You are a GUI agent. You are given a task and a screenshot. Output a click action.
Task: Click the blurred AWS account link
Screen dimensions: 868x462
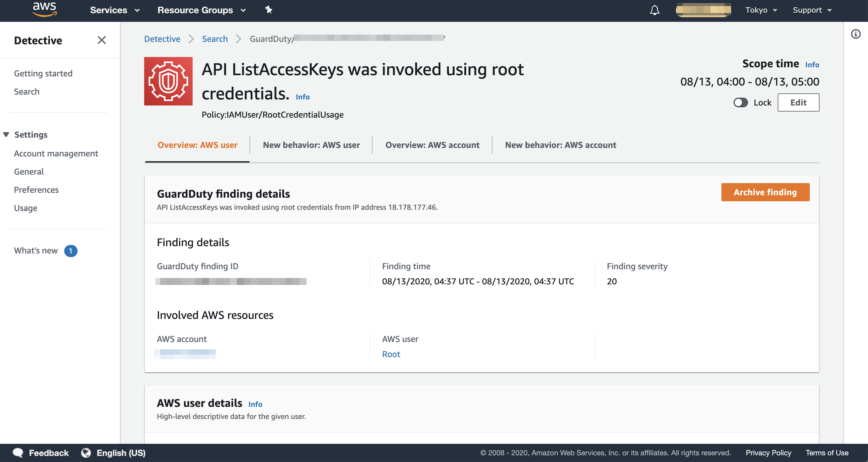click(x=185, y=354)
